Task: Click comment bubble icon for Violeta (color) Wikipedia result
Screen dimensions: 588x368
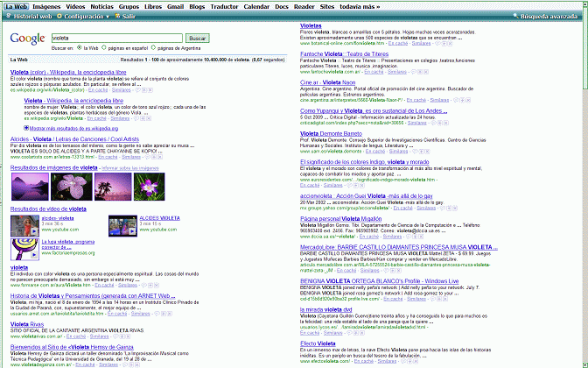Action: click(x=138, y=90)
